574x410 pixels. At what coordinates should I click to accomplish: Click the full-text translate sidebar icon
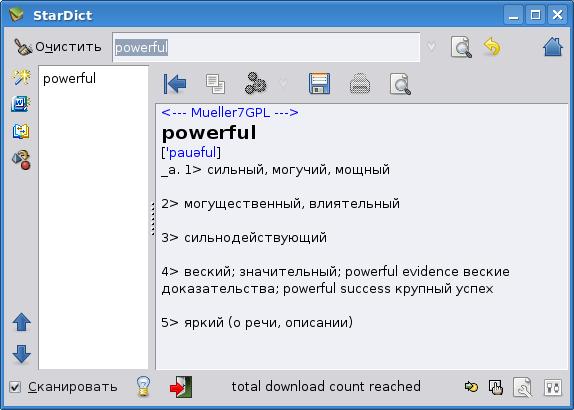pos(21,131)
